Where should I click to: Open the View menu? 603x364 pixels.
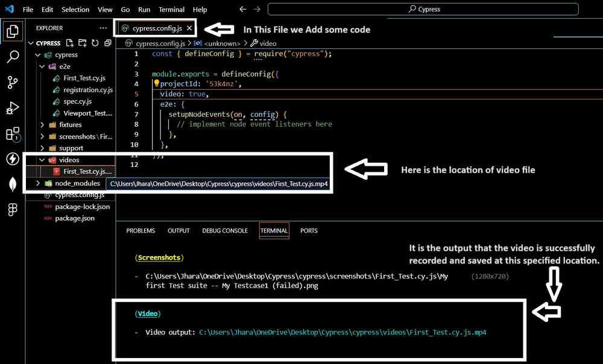tap(104, 9)
